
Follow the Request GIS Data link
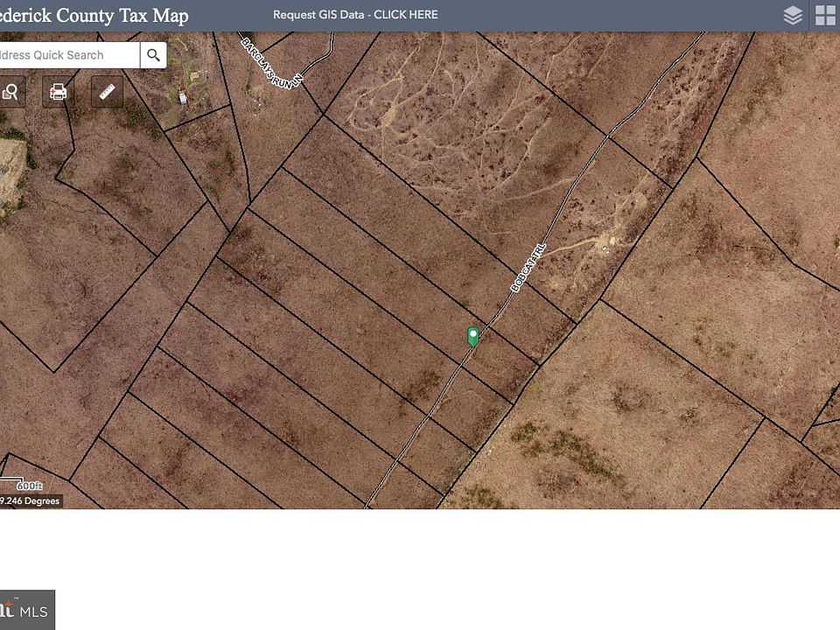click(x=355, y=15)
